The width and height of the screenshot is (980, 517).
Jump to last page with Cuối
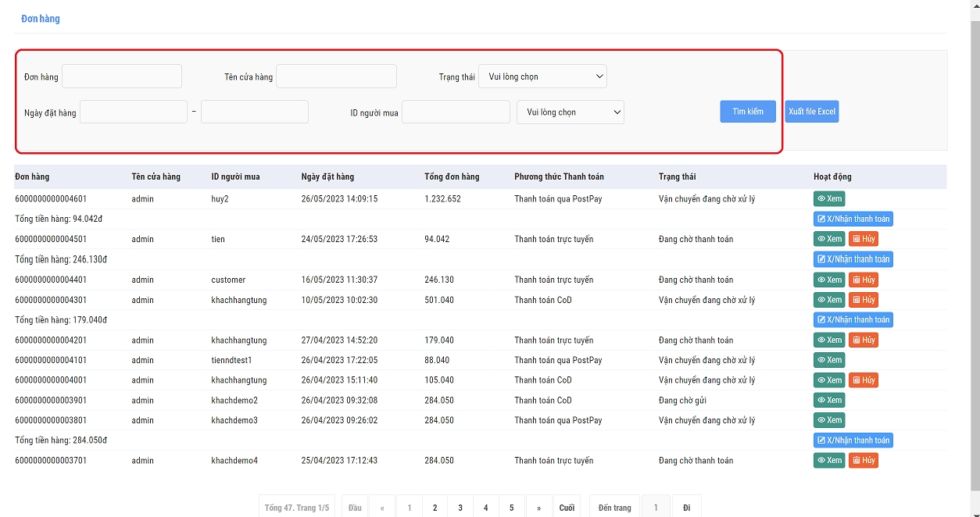[x=567, y=508]
